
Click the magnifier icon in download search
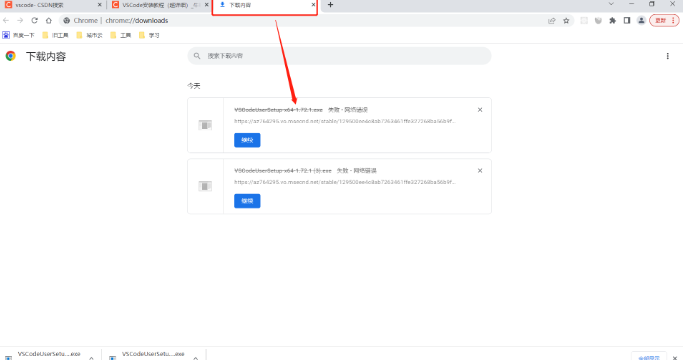coord(197,56)
